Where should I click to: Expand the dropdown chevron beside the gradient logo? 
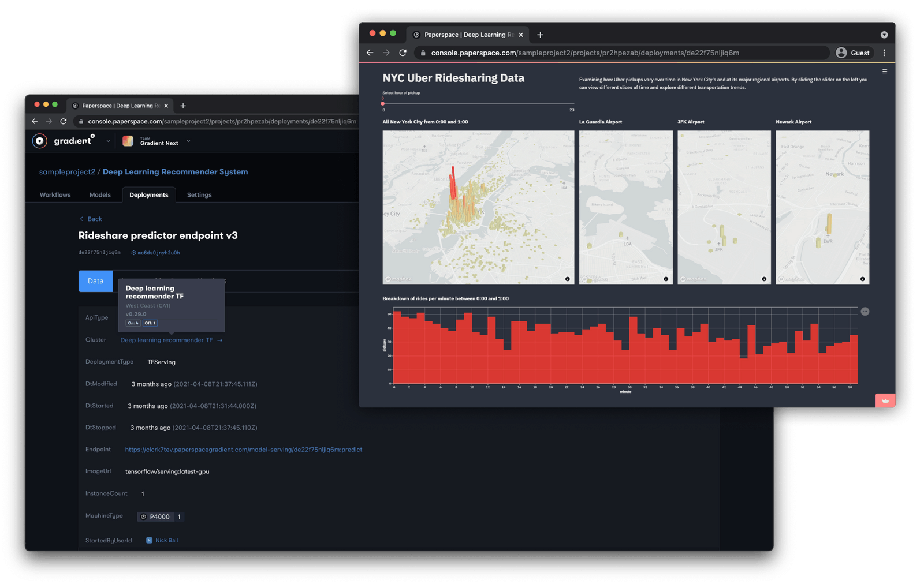(108, 140)
